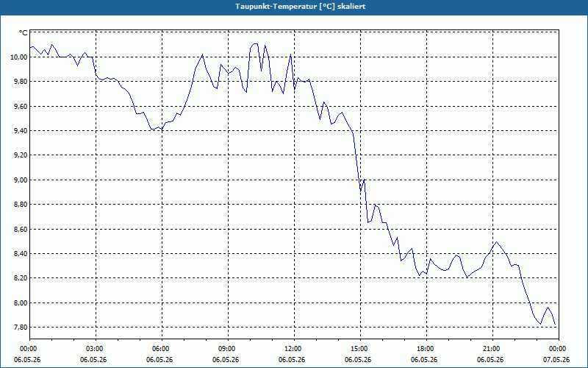Pick the "06.05.26" date beneath 15:00
588x368 pixels.
coord(358,360)
